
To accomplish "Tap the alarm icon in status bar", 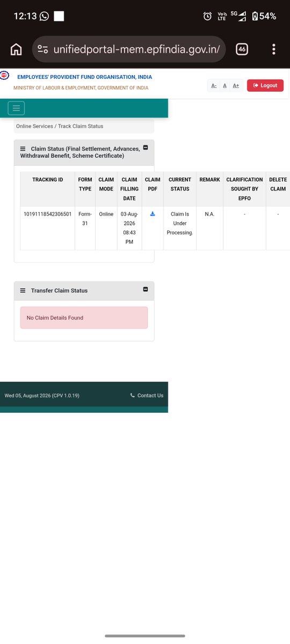I will [x=207, y=16].
